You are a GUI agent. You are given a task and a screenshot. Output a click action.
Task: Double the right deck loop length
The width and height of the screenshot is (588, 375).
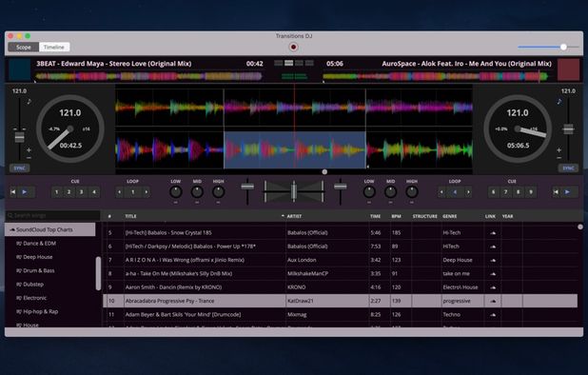468,192
